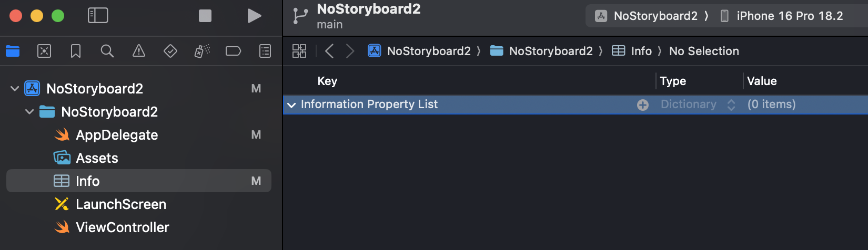Open the related items grid menu
Image resolution: width=868 pixels, height=250 pixels.
299,51
